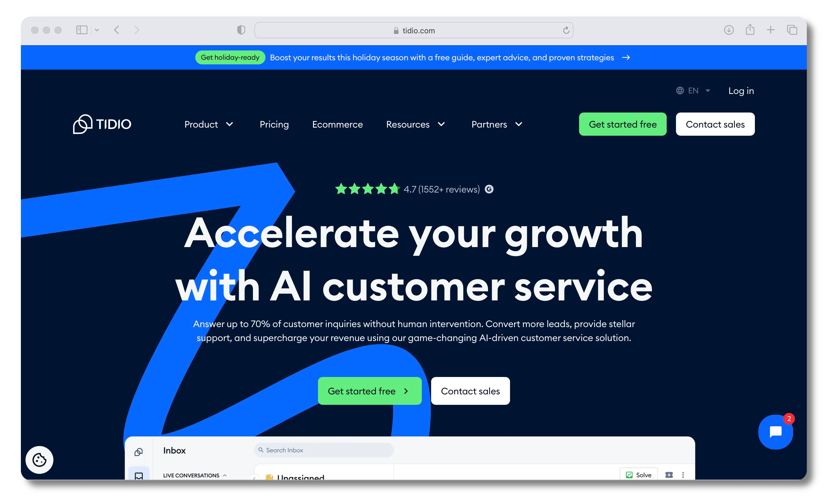Click the Ecommerce menu item
The image size is (828, 504).
point(338,124)
